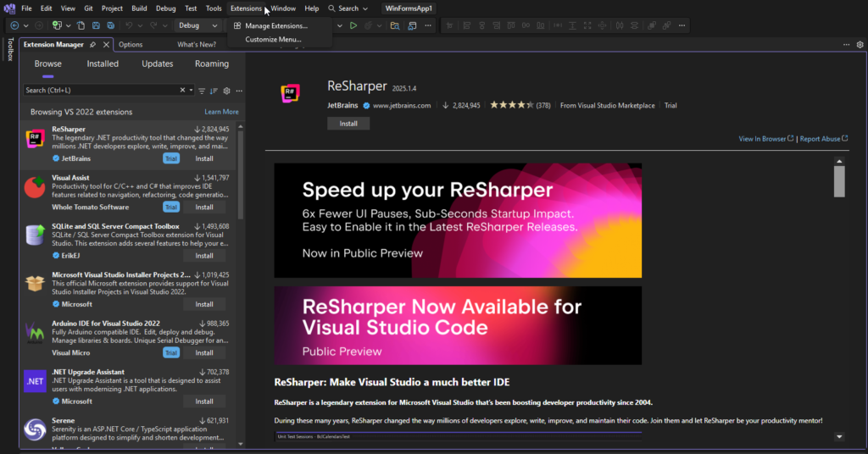This screenshot has width=868, height=454.
Task: Open the filter icon beside the extension search
Action: [202, 91]
